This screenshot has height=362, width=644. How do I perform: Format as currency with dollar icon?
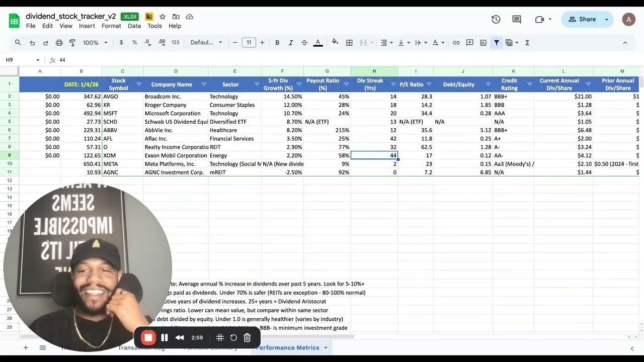pyautogui.click(x=121, y=43)
